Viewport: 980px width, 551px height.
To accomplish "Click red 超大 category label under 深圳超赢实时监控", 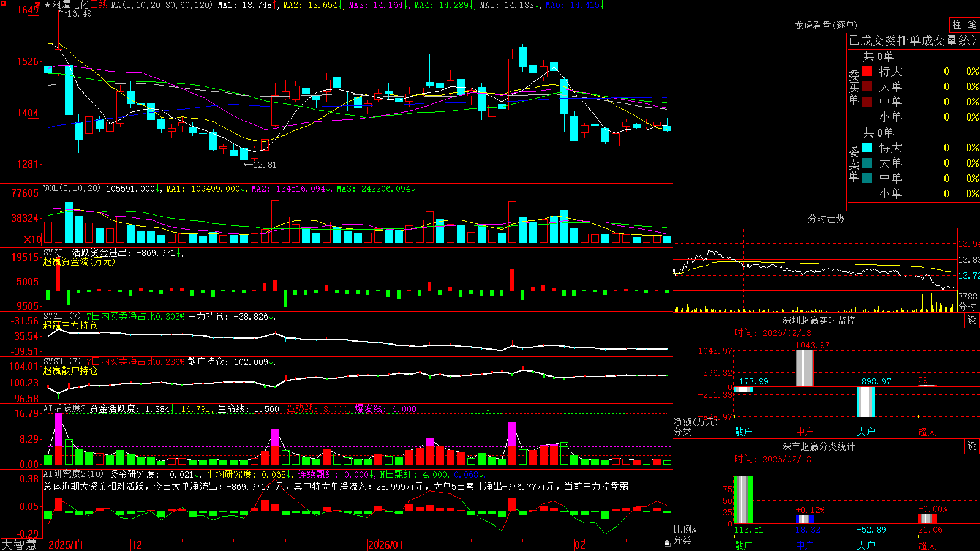I will point(927,432).
